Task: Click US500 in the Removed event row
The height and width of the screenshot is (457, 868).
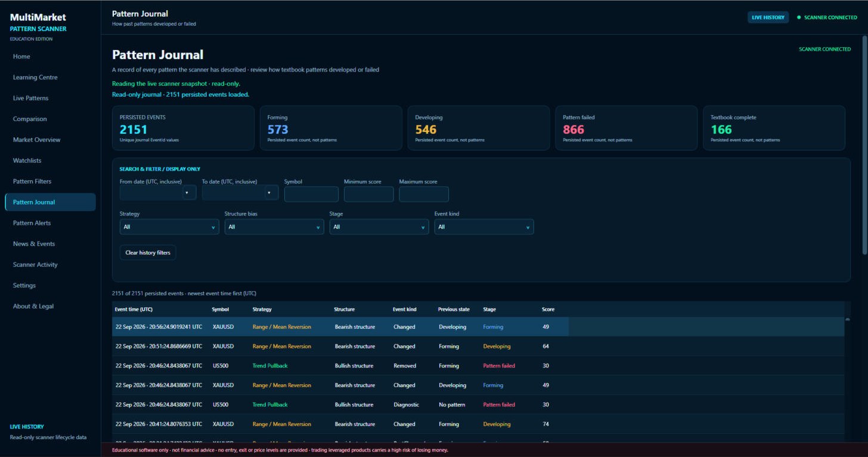Action: (219, 366)
